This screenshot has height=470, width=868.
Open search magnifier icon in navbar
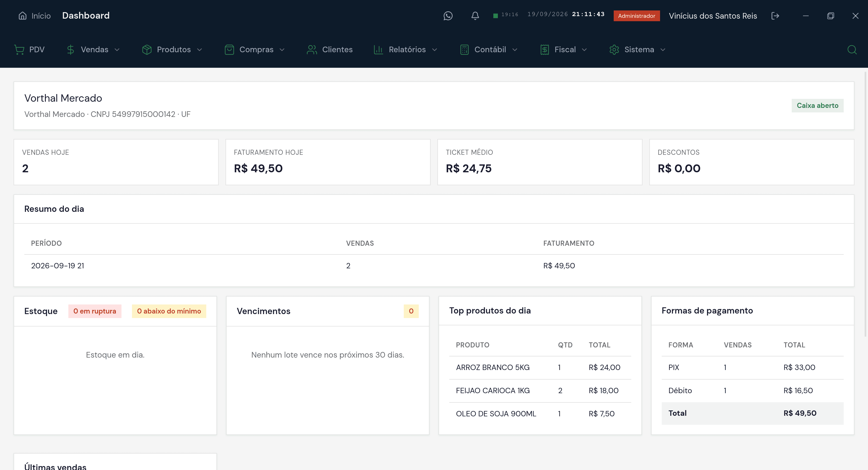pyautogui.click(x=852, y=49)
